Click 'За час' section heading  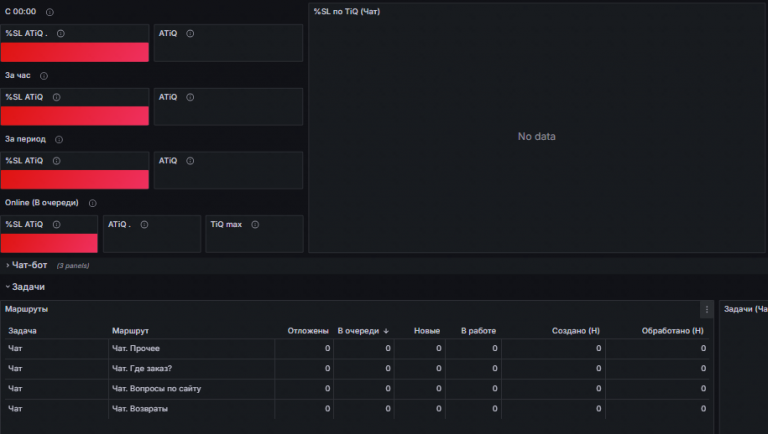coord(18,75)
